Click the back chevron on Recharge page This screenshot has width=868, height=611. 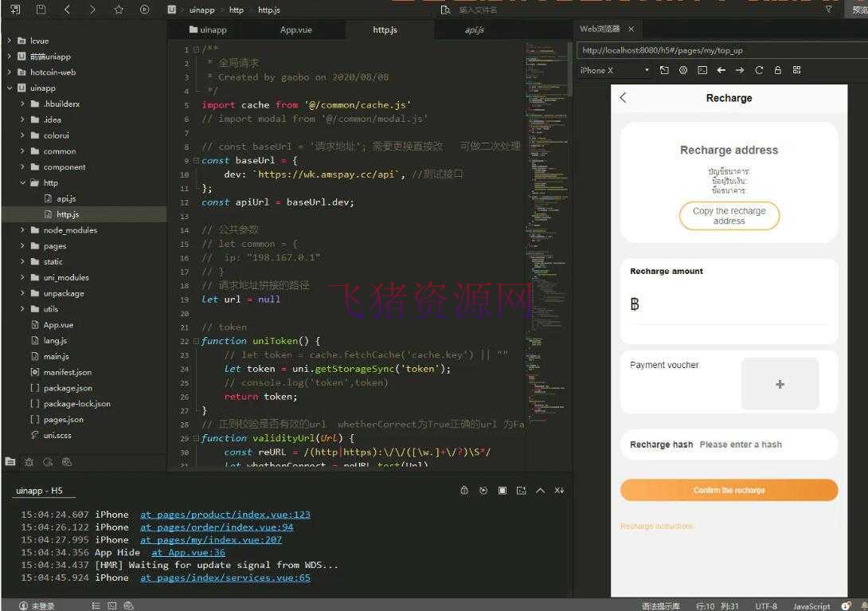[624, 98]
